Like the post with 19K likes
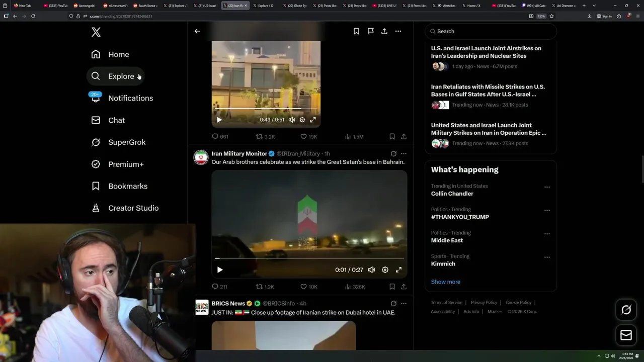Viewport: 644px width, 362px height. [x=308, y=136]
